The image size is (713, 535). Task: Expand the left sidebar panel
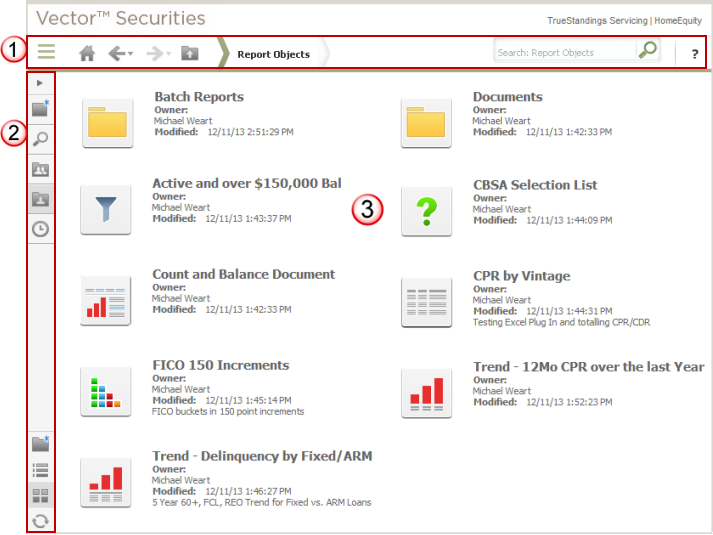point(40,83)
